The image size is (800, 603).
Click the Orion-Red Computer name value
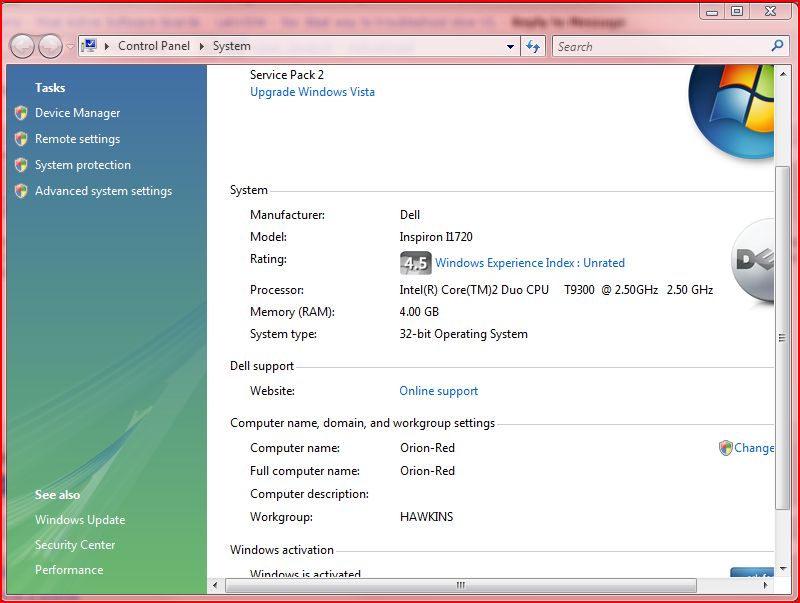(427, 448)
